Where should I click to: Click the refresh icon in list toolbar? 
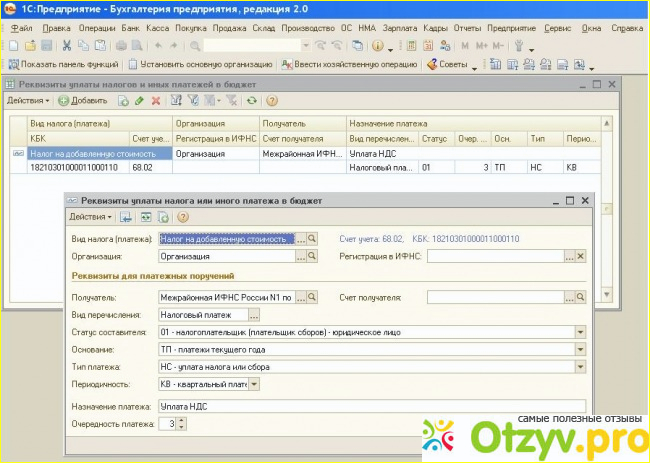251,101
